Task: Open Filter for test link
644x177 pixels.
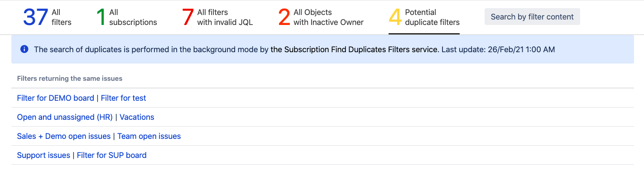Action: [124, 98]
